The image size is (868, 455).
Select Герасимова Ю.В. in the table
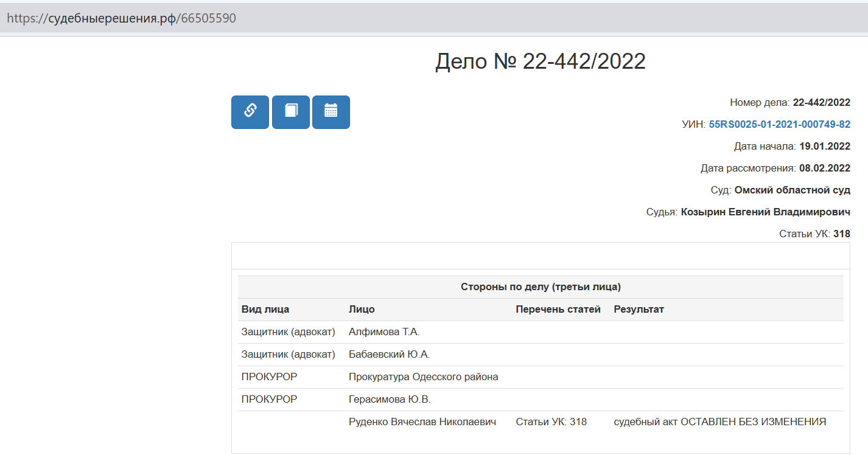pyautogui.click(x=390, y=400)
